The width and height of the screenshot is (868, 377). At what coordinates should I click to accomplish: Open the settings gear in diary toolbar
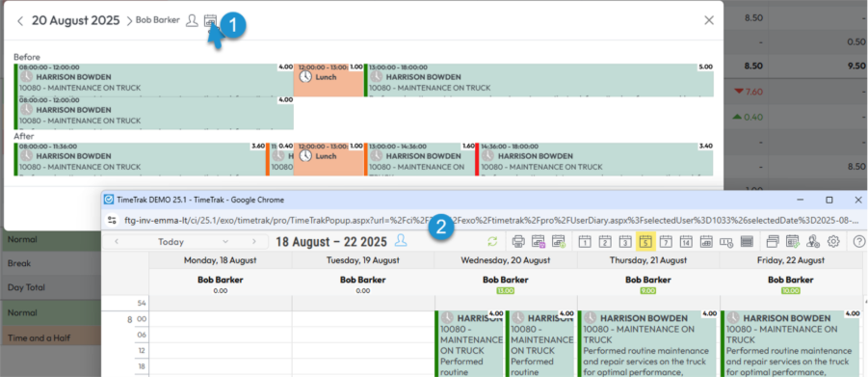click(x=833, y=241)
